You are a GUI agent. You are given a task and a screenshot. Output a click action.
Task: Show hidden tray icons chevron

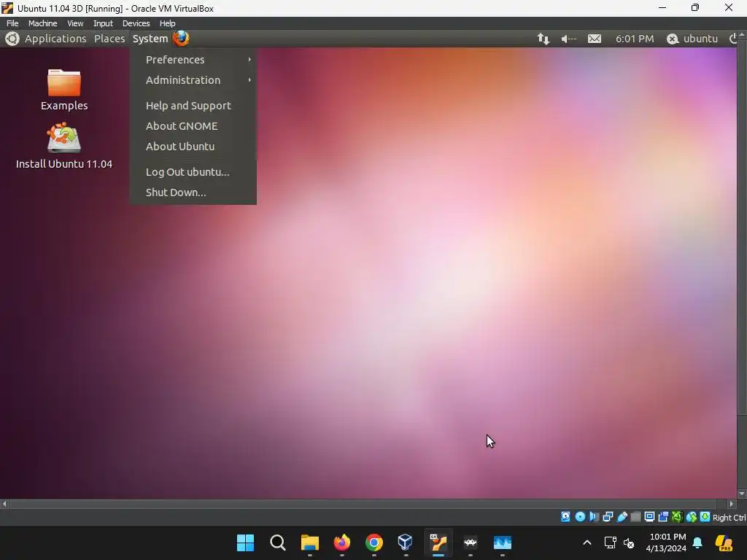pos(587,542)
